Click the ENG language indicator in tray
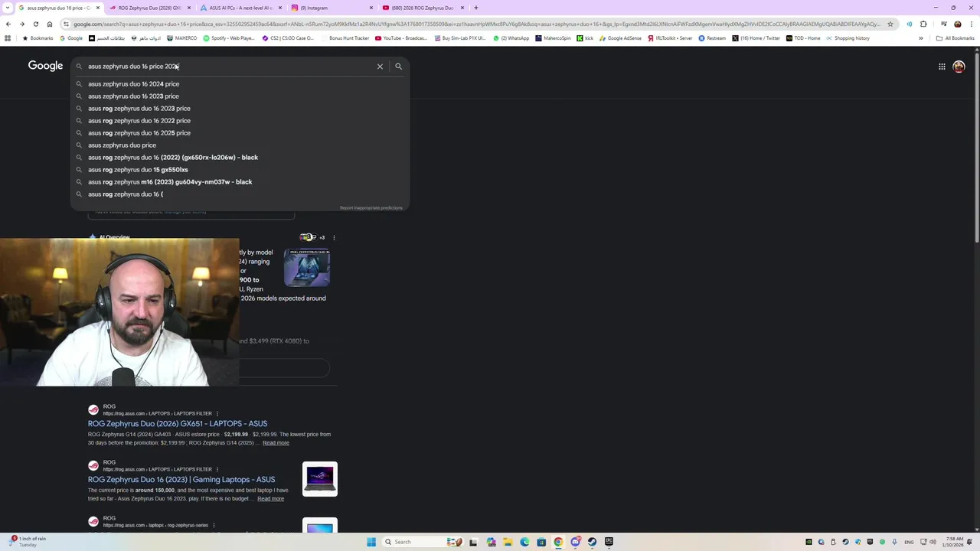 [x=909, y=542]
